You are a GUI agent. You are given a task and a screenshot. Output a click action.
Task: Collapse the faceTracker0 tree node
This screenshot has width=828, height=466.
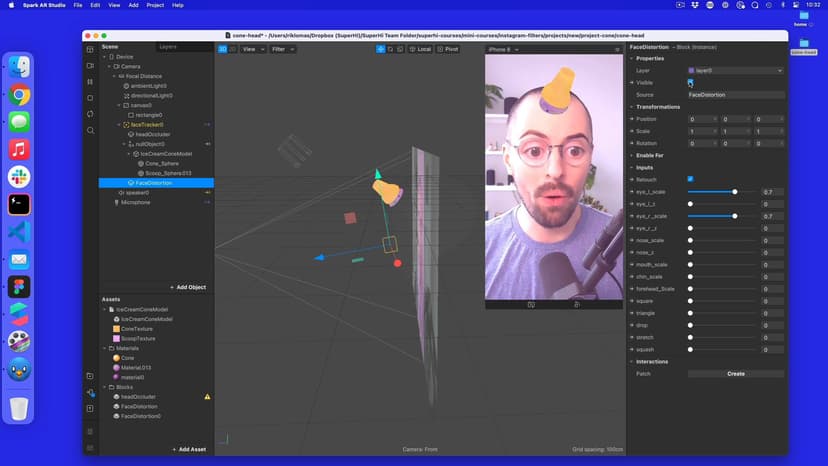119,125
